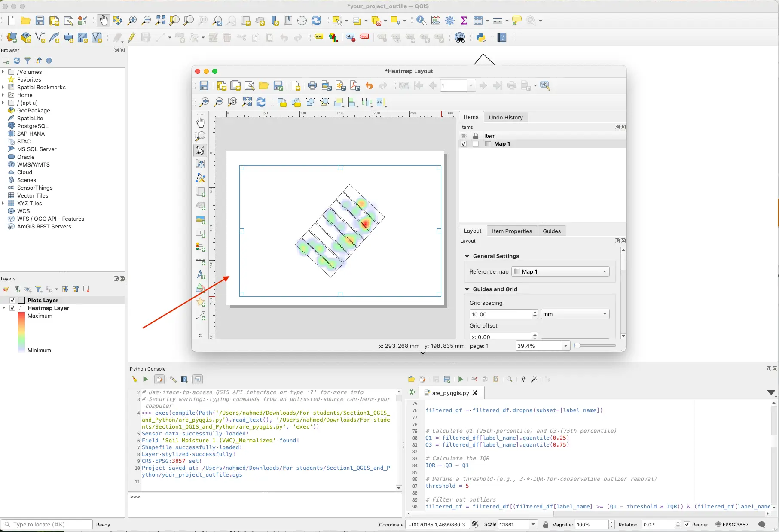The width and height of the screenshot is (779, 532).
Task: Select the Add Legend tool in layout
Action: click(x=200, y=247)
